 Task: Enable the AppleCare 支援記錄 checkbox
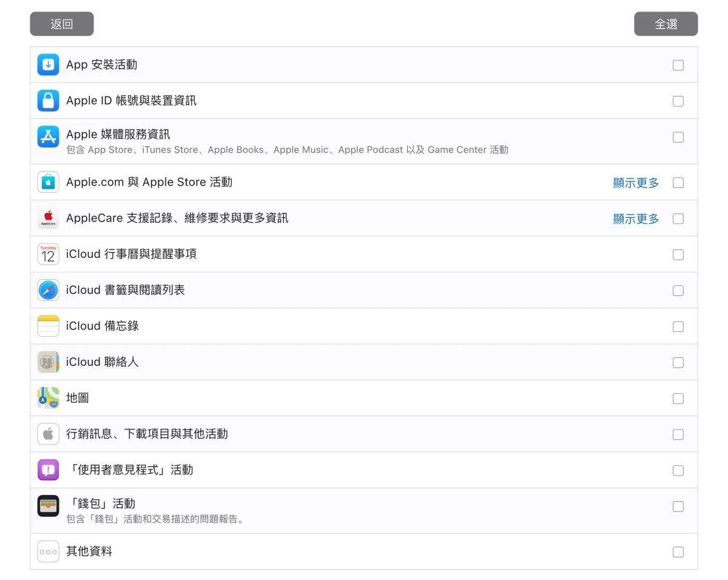[678, 218]
